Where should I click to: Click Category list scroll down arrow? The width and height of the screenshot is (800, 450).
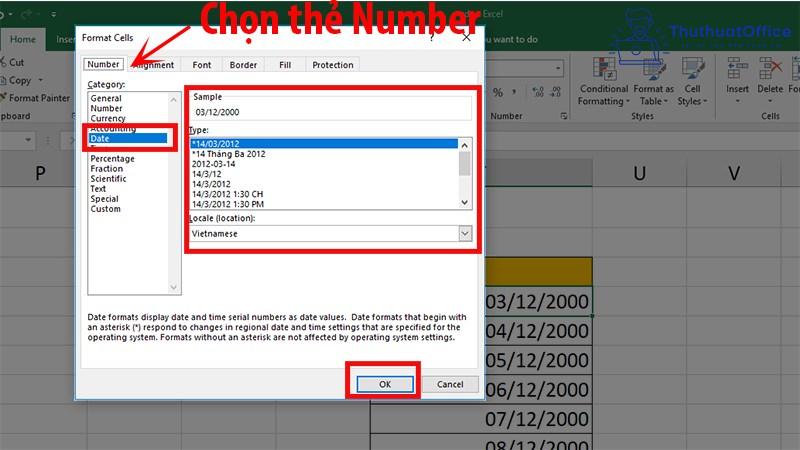tap(173, 287)
